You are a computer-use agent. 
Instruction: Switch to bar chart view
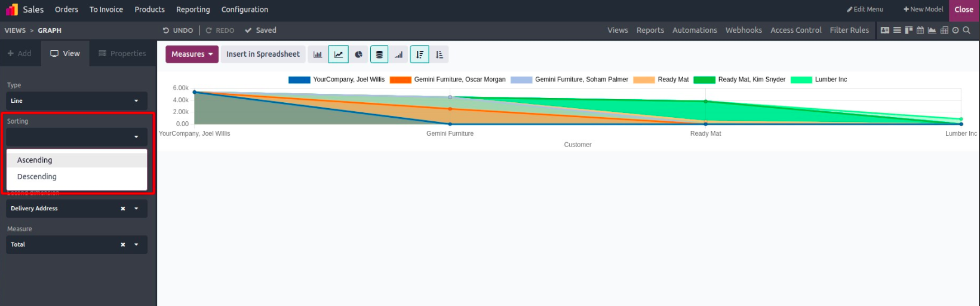[318, 54]
